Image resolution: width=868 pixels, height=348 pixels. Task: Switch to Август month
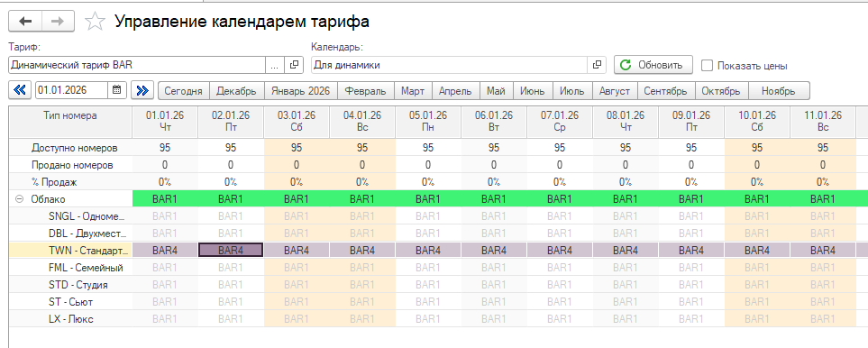click(615, 91)
